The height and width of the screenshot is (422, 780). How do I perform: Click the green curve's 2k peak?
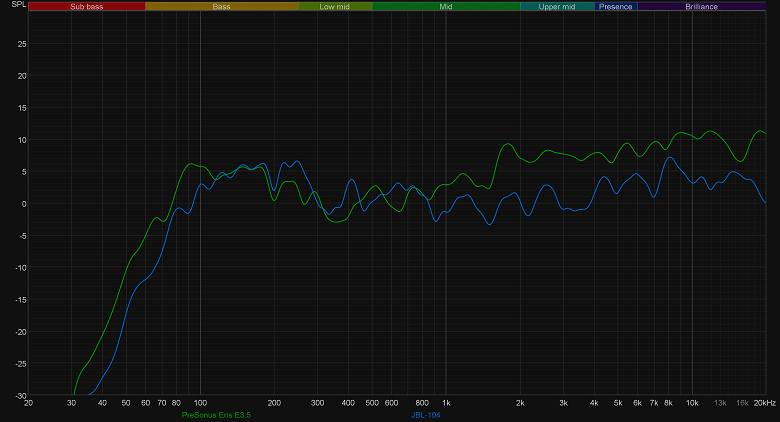(x=507, y=144)
